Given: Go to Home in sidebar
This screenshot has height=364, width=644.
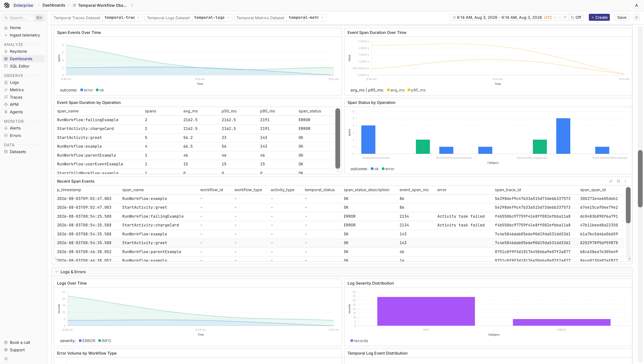Looking at the screenshot, I should point(15,28).
